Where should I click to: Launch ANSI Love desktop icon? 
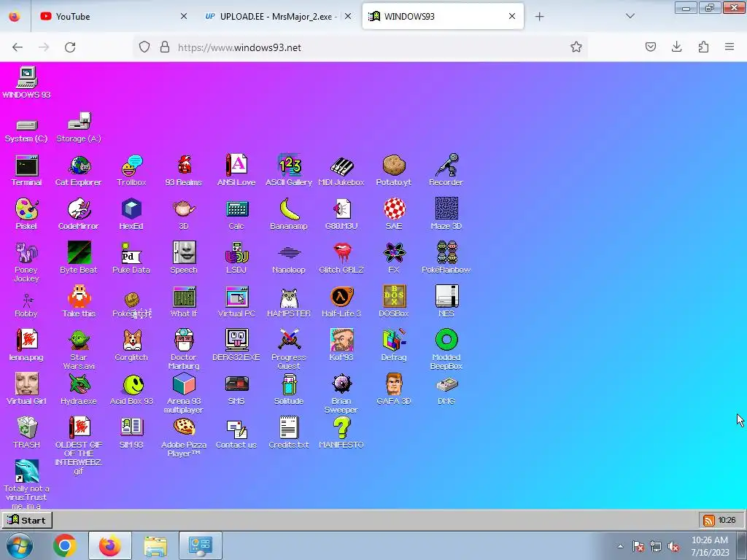tap(236, 170)
